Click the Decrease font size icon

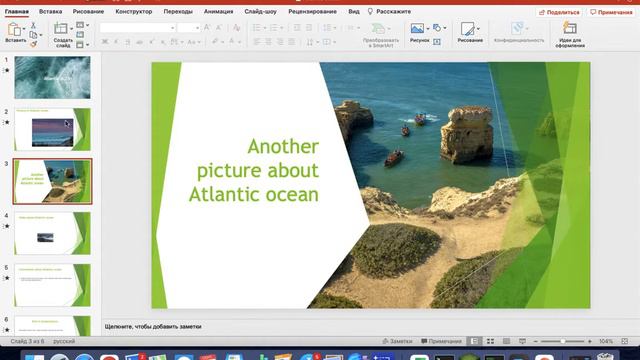pos(219,28)
